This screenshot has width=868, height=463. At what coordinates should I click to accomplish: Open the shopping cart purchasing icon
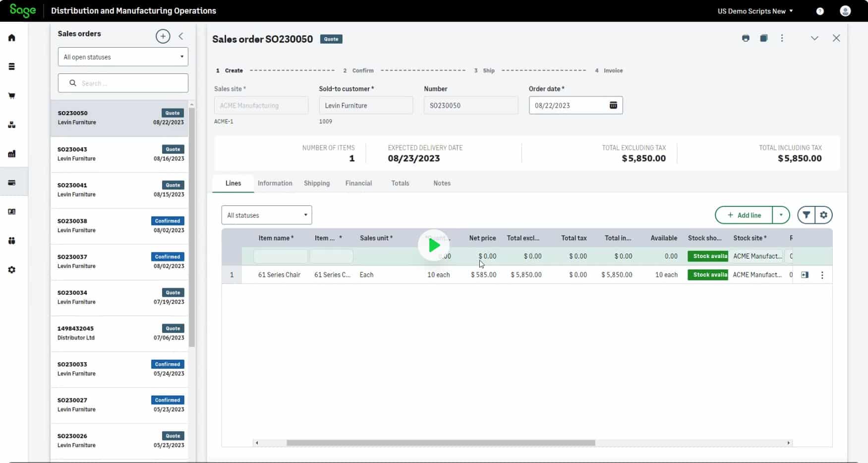12,96
